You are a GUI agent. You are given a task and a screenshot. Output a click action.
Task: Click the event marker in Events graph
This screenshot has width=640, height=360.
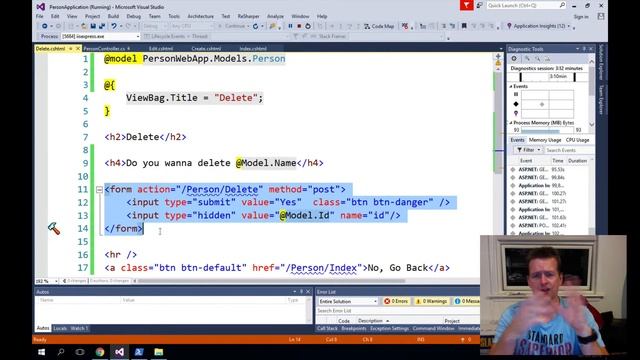pos(542,104)
